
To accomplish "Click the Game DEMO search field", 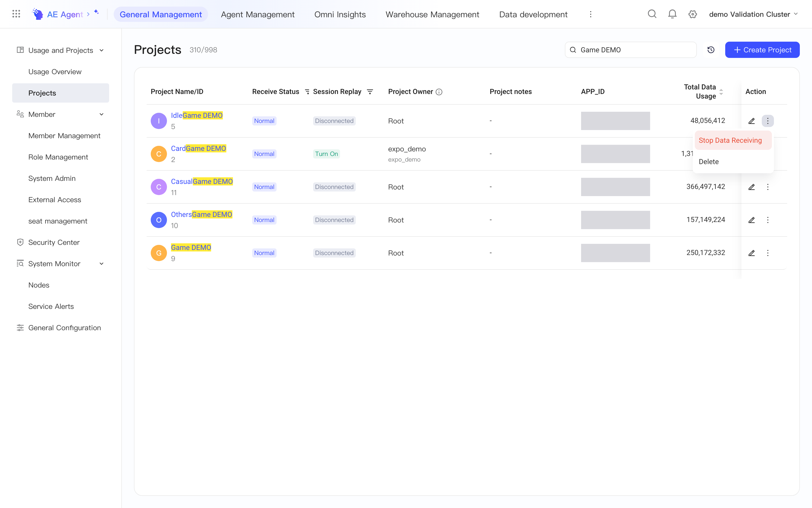I will click(631, 50).
